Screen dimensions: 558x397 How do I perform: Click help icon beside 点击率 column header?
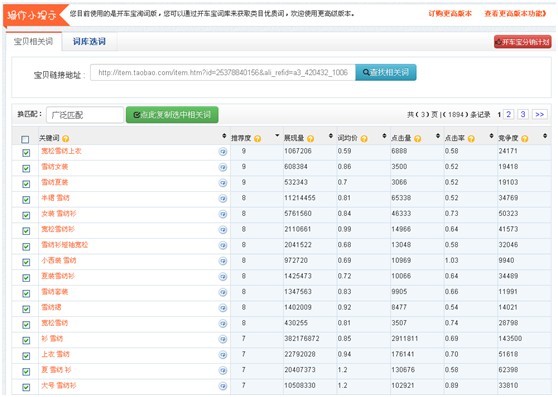click(x=471, y=138)
